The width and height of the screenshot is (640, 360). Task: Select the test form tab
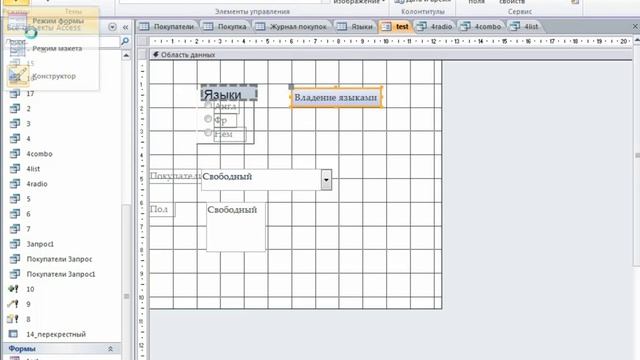(x=395, y=27)
